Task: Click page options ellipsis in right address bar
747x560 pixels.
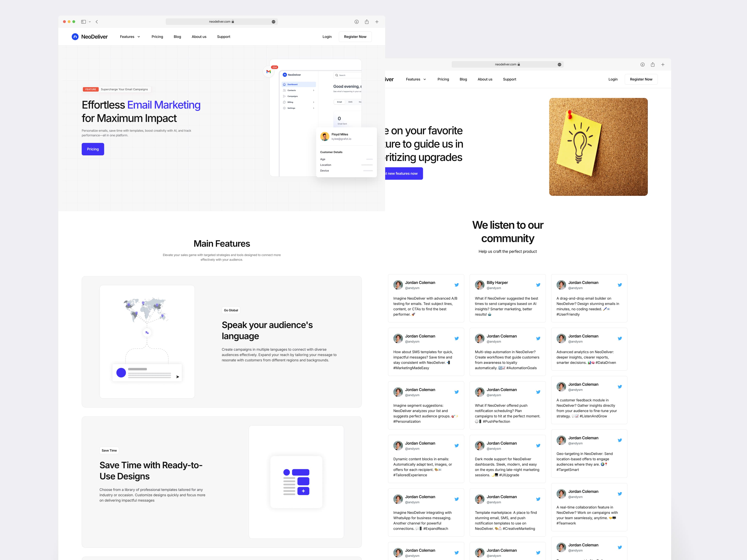Action: (560, 65)
